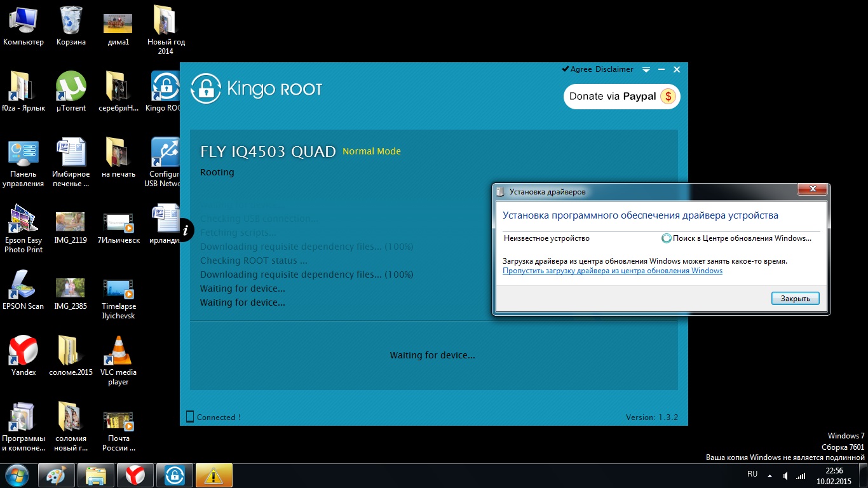Click the Donate via Paypal button

click(x=621, y=97)
